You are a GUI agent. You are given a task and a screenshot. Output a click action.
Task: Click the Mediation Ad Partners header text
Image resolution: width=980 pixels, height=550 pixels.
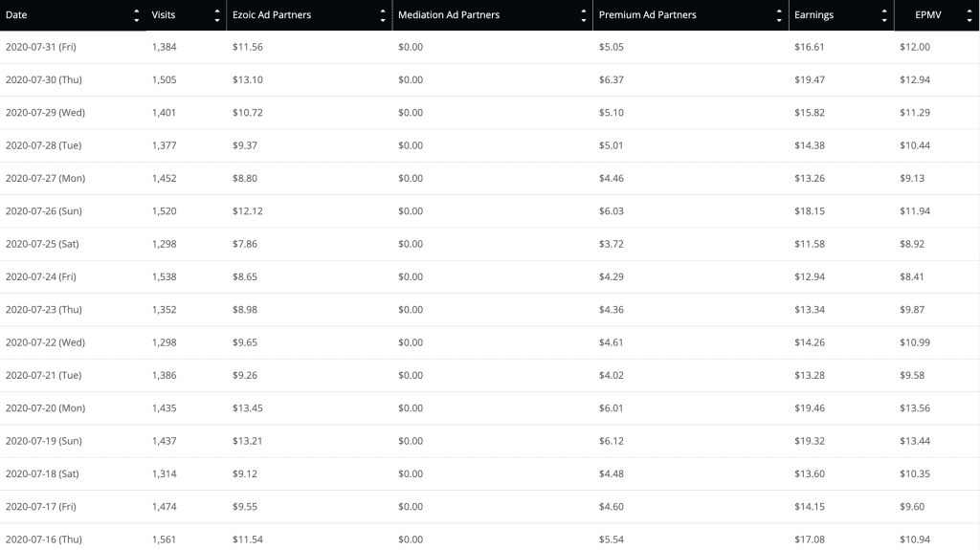pos(449,15)
